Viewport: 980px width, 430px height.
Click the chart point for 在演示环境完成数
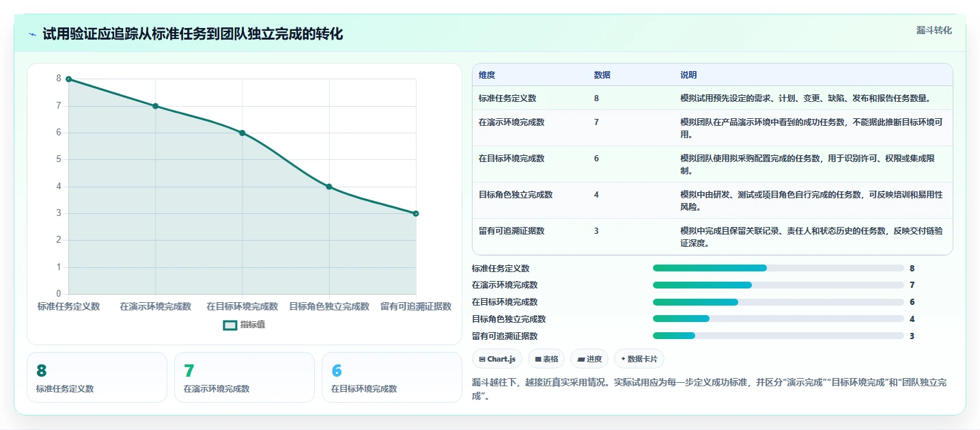[x=156, y=106]
